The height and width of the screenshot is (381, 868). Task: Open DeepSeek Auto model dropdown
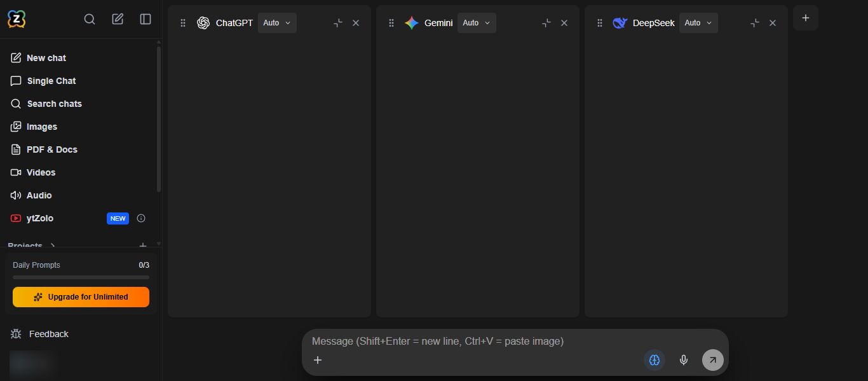point(698,23)
